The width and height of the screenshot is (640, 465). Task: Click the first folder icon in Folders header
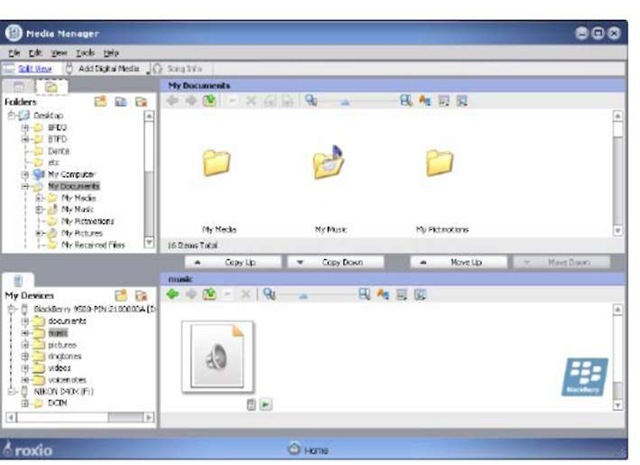[100, 101]
